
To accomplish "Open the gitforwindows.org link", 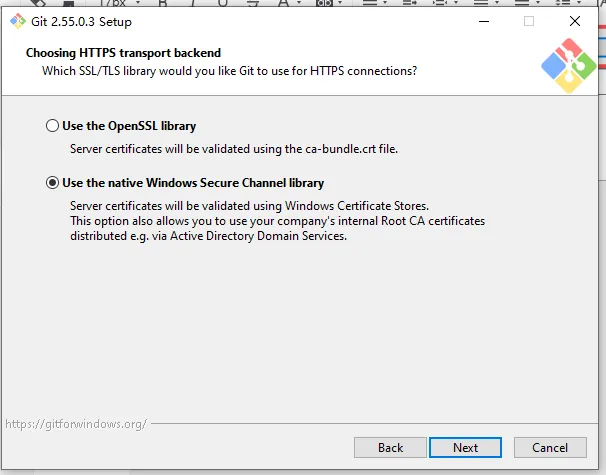I will click(76, 424).
